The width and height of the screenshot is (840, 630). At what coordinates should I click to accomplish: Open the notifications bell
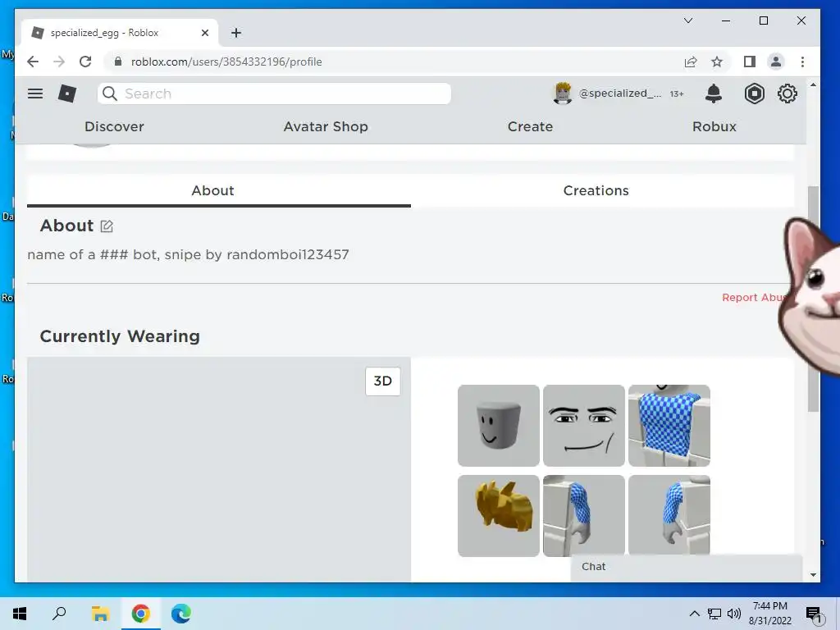tap(714, 94)
